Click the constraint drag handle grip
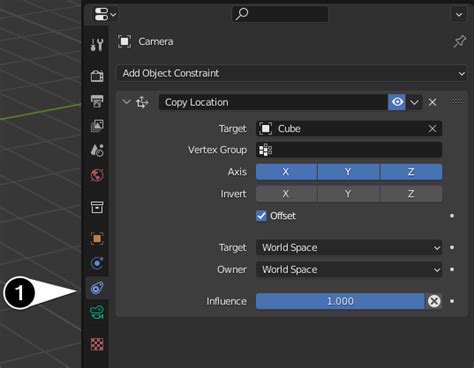 click(x=457, y=101)
